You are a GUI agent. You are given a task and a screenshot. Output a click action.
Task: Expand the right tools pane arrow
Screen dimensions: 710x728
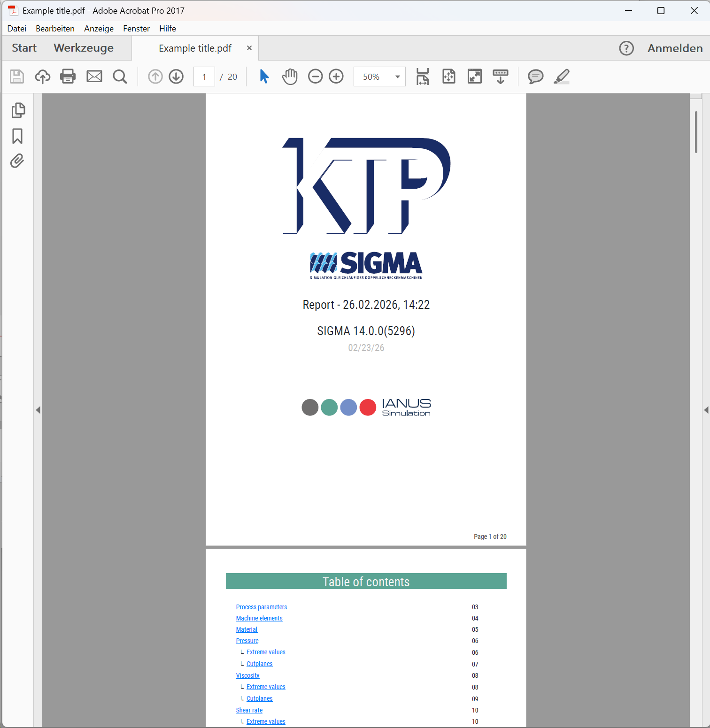(706, 410)
